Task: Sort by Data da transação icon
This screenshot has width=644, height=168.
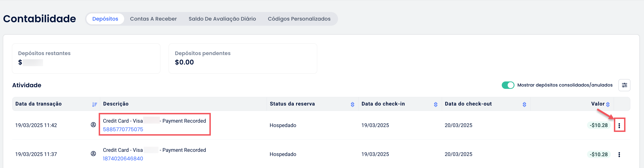Action: pos(95,104)
